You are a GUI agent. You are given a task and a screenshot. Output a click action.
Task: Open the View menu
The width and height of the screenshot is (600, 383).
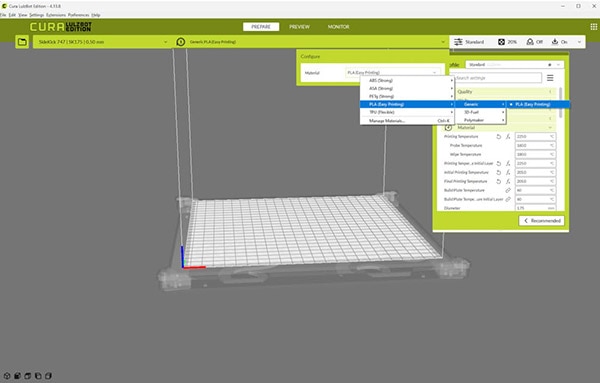click(23, 15)
